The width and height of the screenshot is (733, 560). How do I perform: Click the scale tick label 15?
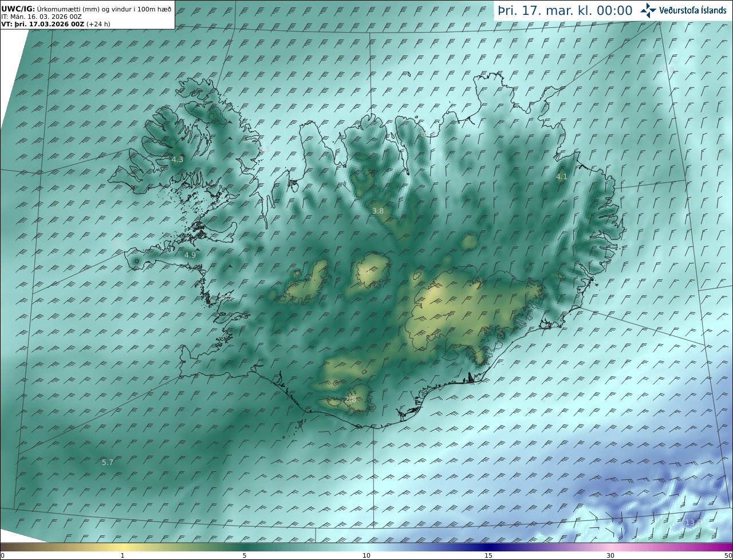click(488, 556)
